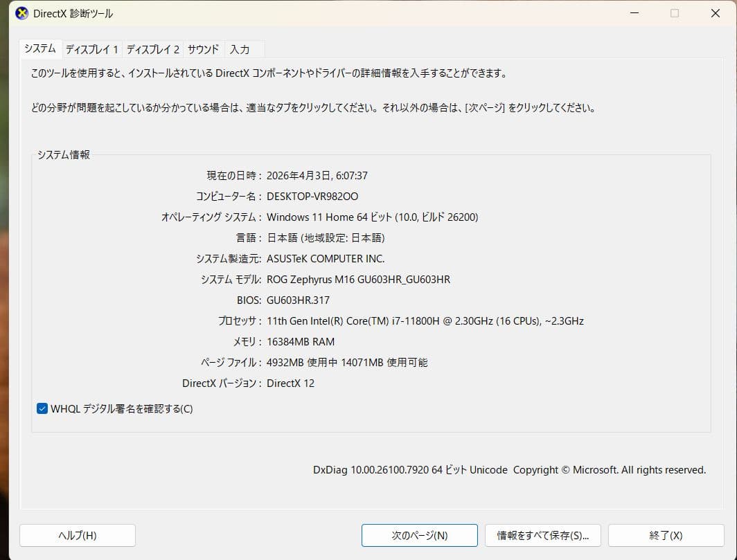The height and width of the screenshot is (560, 737).
Task: Toggle WHQL デジタル署名を確認する checkbox
Action: click(42, 408)
